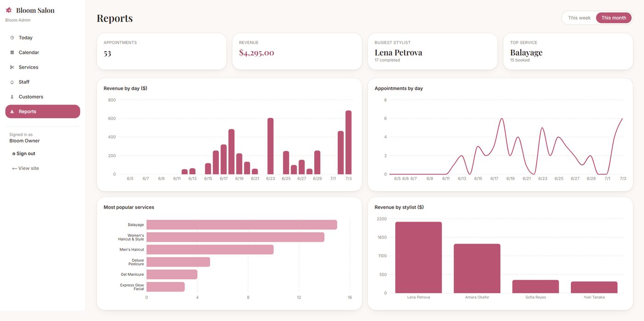Open the Staff section
The image size is (644, 321).
[x=43, y=82]
